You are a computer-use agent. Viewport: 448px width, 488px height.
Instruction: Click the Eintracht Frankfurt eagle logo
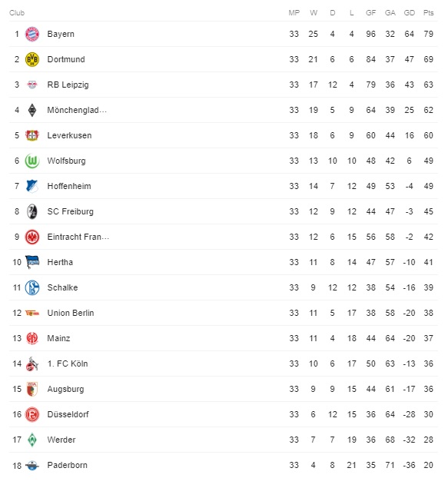(x=32, y=237)
